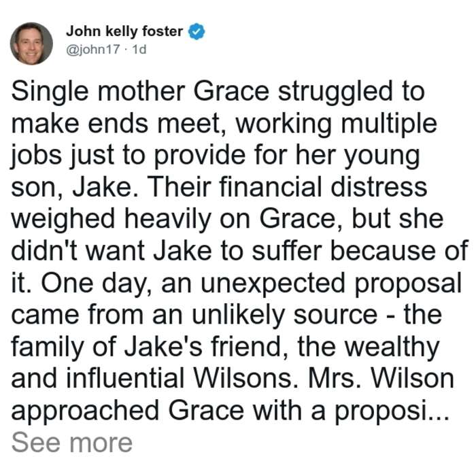Open the John kelly foster display name
Viewport: 476px width, 476px height.
pos(124,31)
